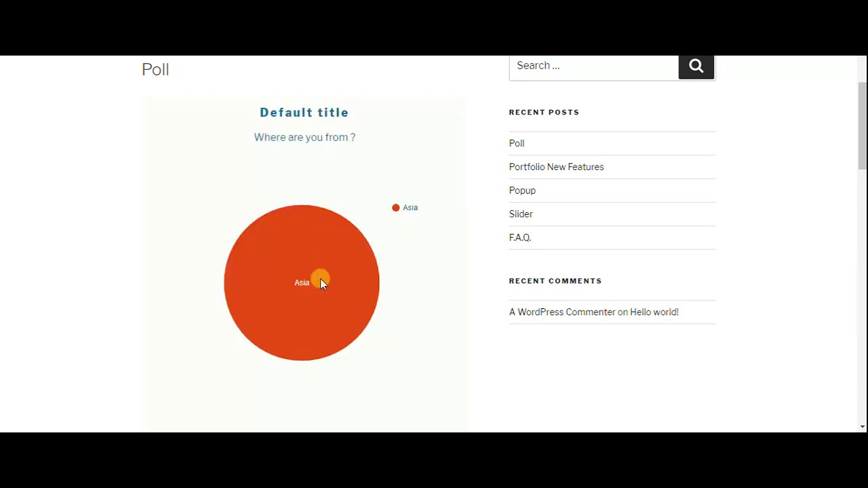Visit A WordPress Commenter link
Screen dimensions: 868x488
562,312
